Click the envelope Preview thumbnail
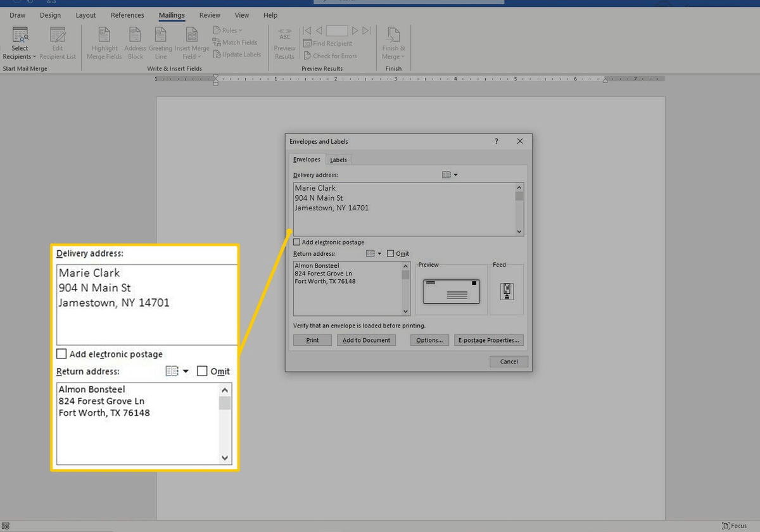This screenshot has height=532, width=760. (x=451, y=291)
